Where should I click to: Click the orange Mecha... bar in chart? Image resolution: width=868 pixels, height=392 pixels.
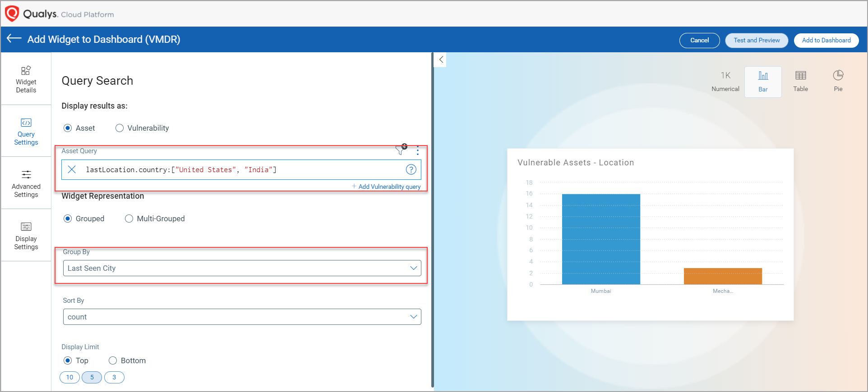723,276
